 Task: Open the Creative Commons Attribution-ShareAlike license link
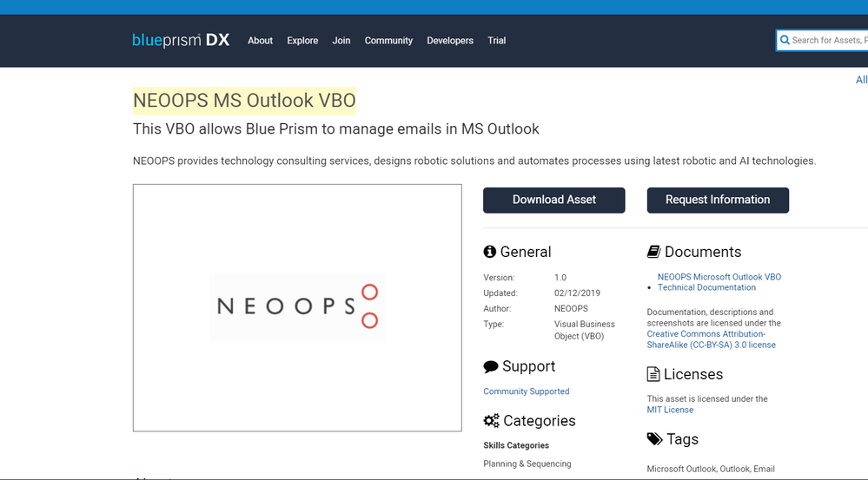[x=712, y=339]
